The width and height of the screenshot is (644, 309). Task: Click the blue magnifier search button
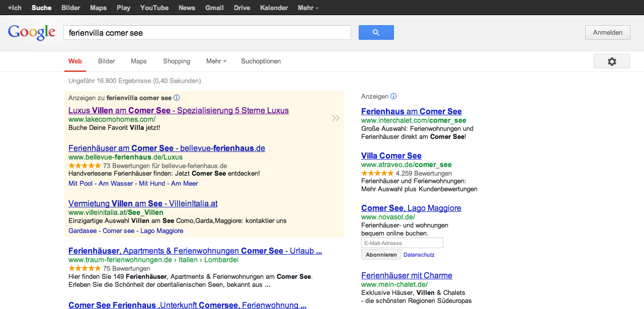tap(376, 33)
